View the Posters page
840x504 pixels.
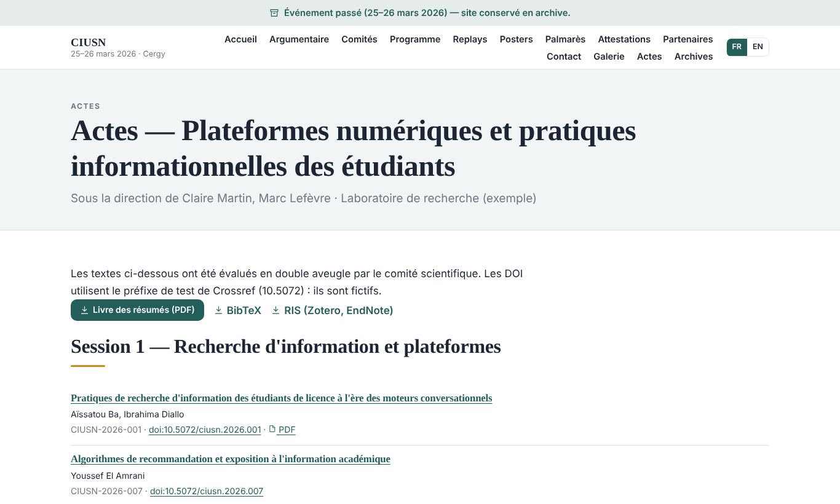pos(516,39)
